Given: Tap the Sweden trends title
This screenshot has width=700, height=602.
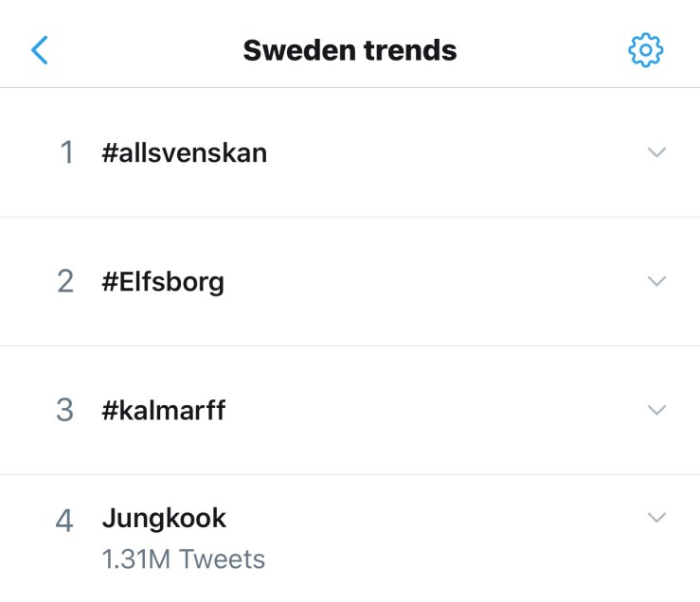Looking at the screenshot, I should click(350, 50).
